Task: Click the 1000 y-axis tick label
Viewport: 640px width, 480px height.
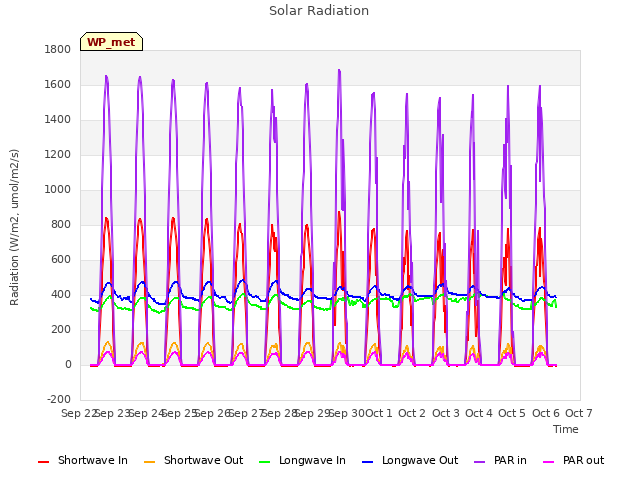Action: tap(58, 190)
